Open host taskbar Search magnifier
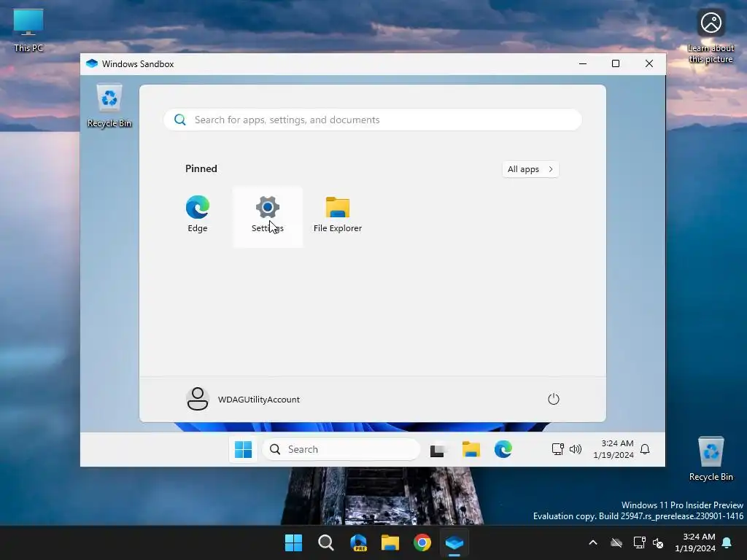 (326, 542)
